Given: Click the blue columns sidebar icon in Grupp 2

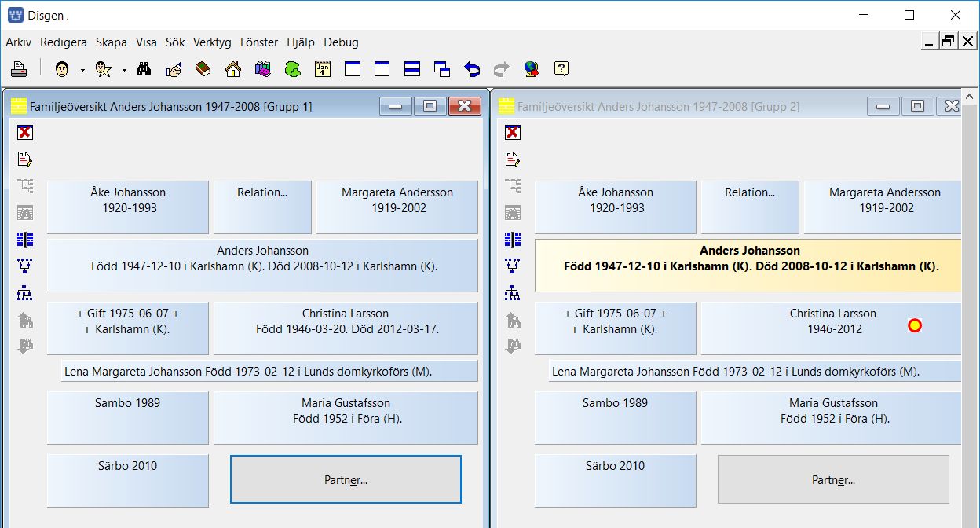Looking at the screenshot, I should pyautogui.click(x=512, y=240).
